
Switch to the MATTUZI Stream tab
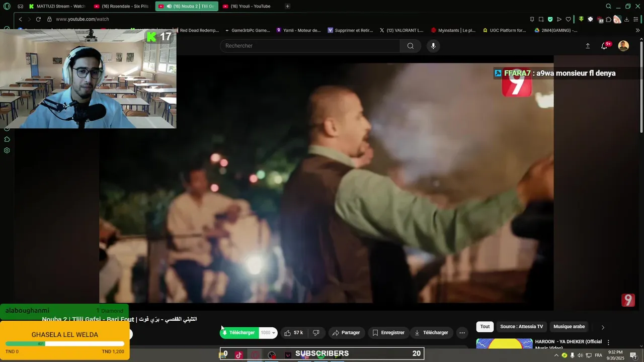[x=58, y=6]
